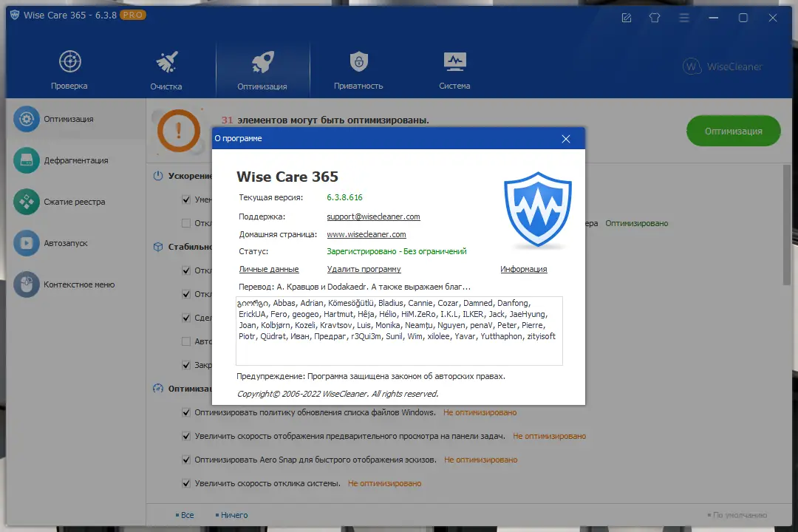
Task: Select the Оптимизация rocket tab
Action: tap(262, 70)
